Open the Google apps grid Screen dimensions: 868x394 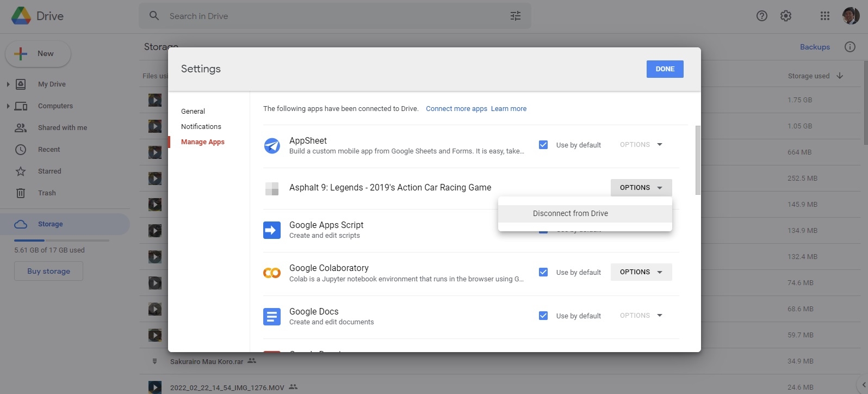[x=825, y=16]
